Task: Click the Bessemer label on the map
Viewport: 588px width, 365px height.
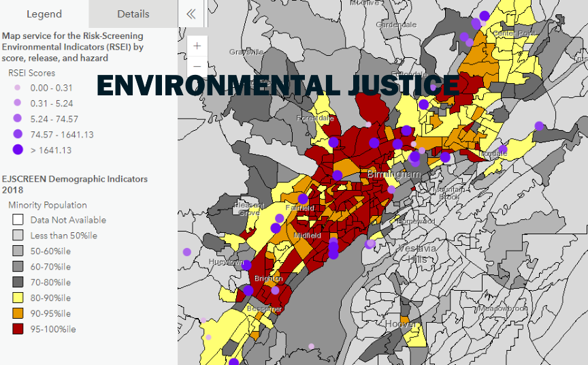Action: 264,309
